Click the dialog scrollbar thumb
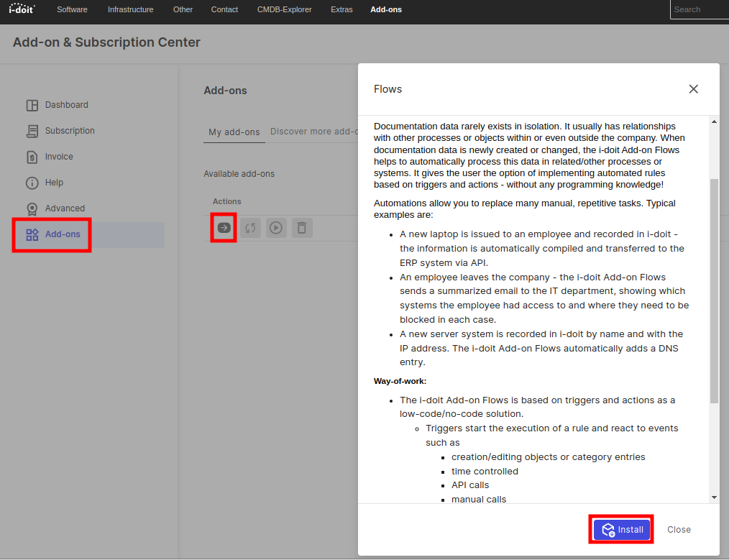Viewport: 729px width, 560px height. coord(714,291)
